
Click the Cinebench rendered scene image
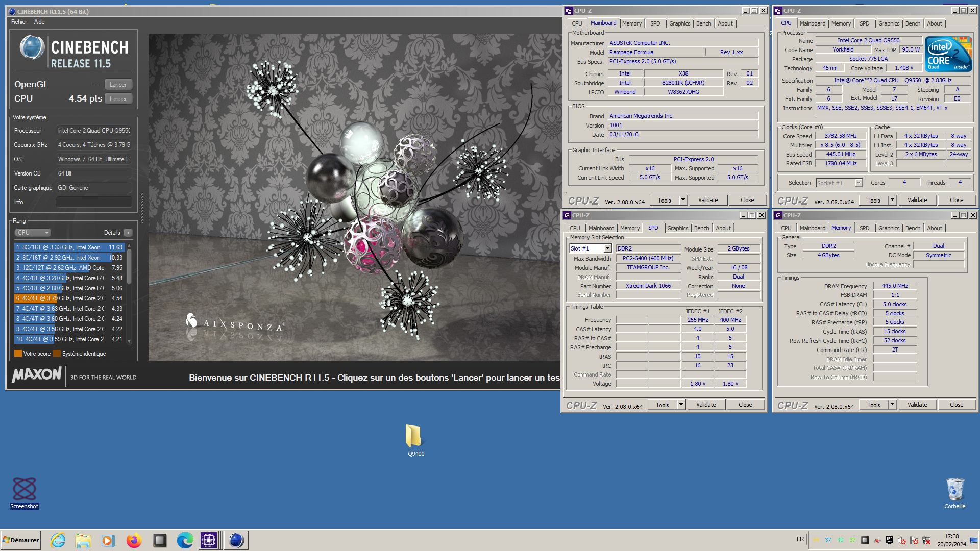point(354,197)
